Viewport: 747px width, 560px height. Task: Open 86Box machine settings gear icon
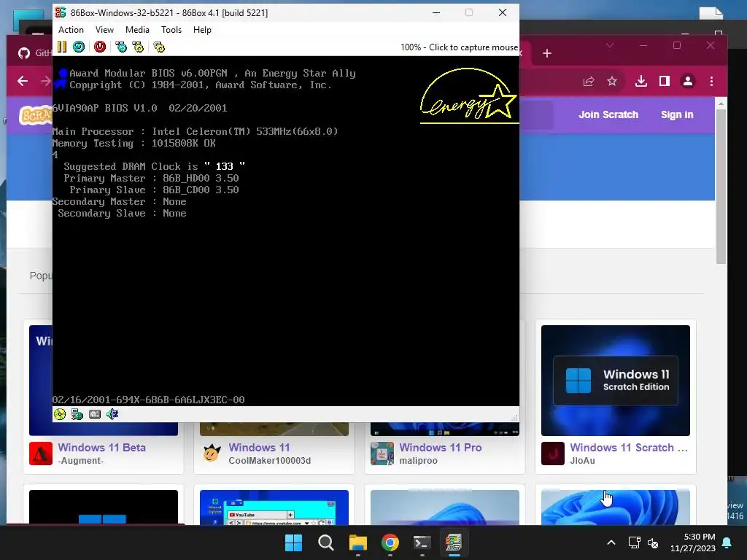click(x=159, y=47)
